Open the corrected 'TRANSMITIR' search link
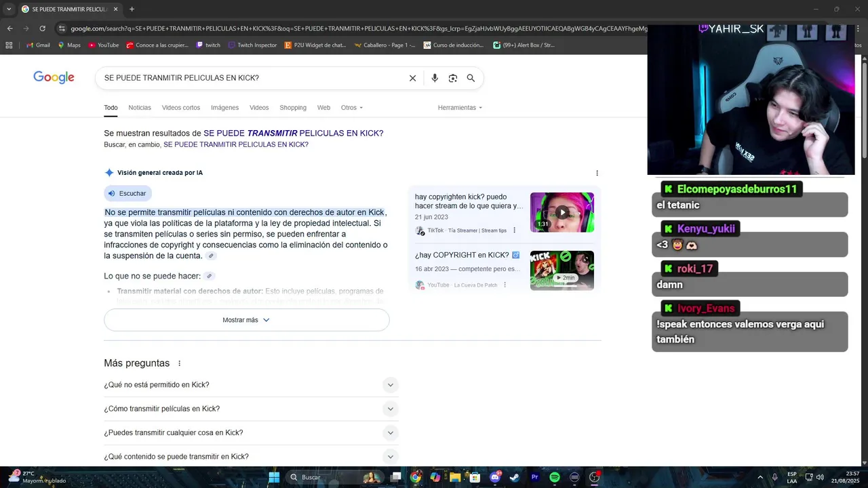Screen dimensions: 868x488 point(294,134)
